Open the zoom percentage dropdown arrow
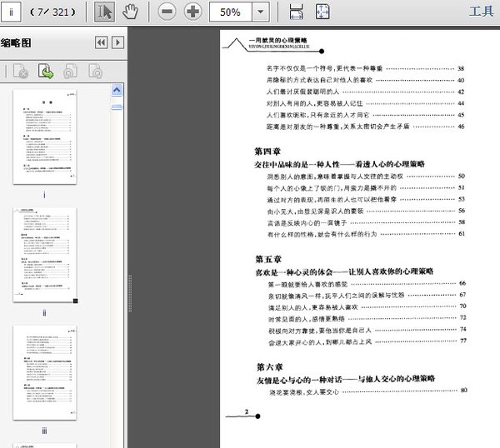500x448 pixels. click(261, 12)
